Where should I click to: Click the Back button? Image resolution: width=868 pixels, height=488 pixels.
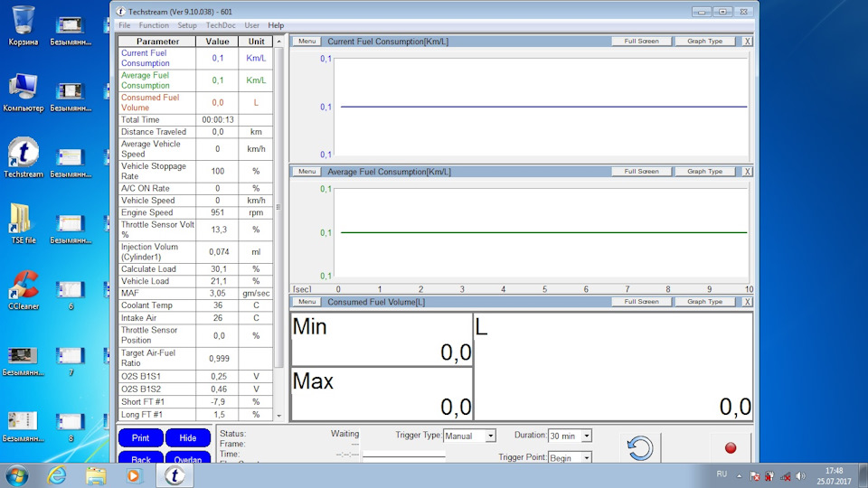141,457
